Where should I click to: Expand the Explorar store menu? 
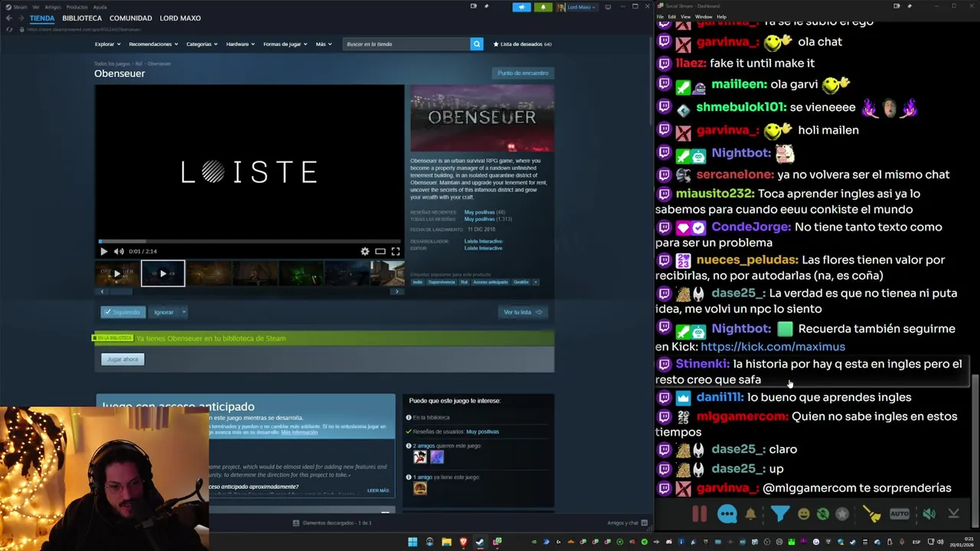[106, 44]
